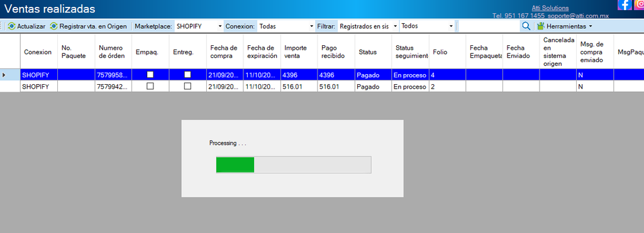The width and height of the screenshot is (644, 233).
Task: Select order number cell 7579958...
Action: (113, 75)
